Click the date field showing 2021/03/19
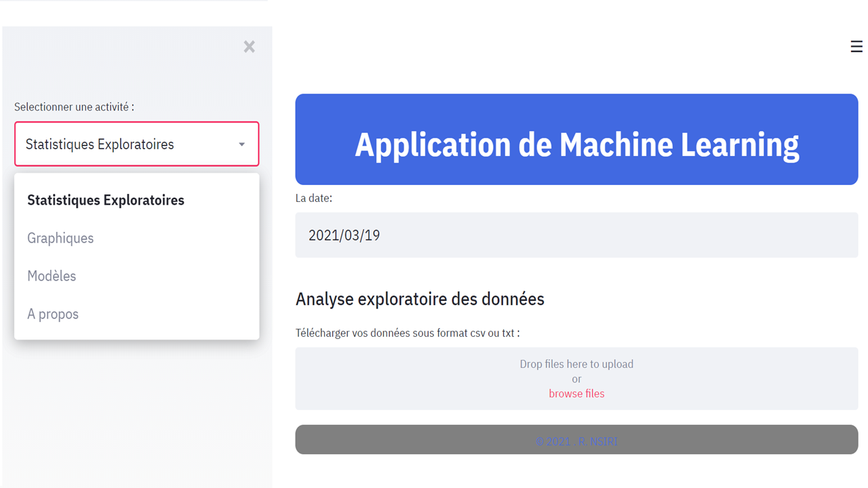 coord(576,235)
